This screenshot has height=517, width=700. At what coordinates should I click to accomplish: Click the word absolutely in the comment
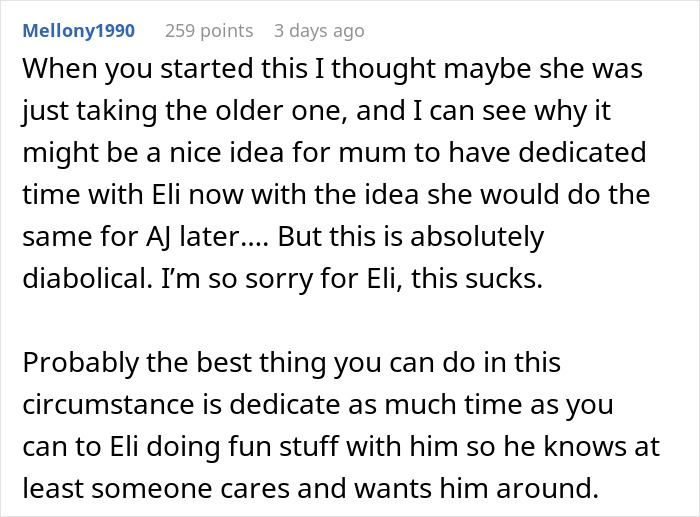(477, 237)
